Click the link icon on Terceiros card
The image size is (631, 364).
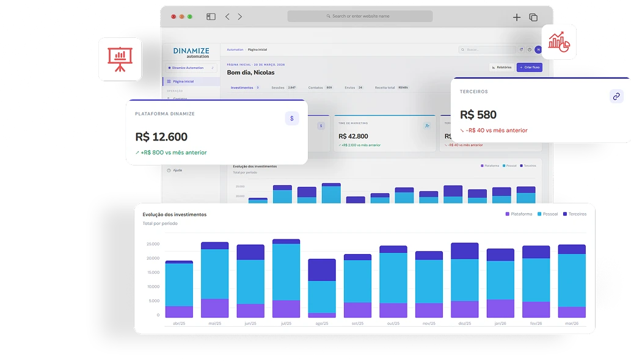616,96
